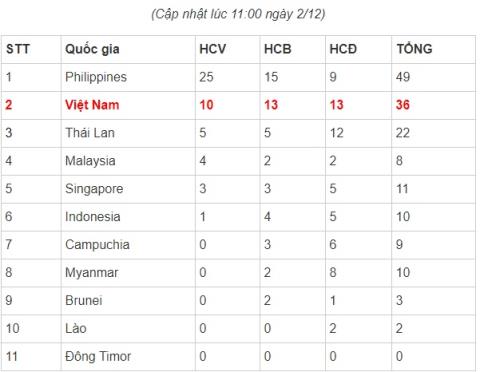Click the HCV column header
This screenshot has height=372, width=480.
pos(213,49)
